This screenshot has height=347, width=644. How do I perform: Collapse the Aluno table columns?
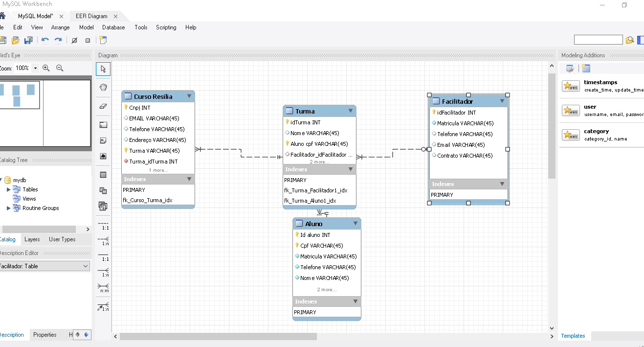point(355,223)
